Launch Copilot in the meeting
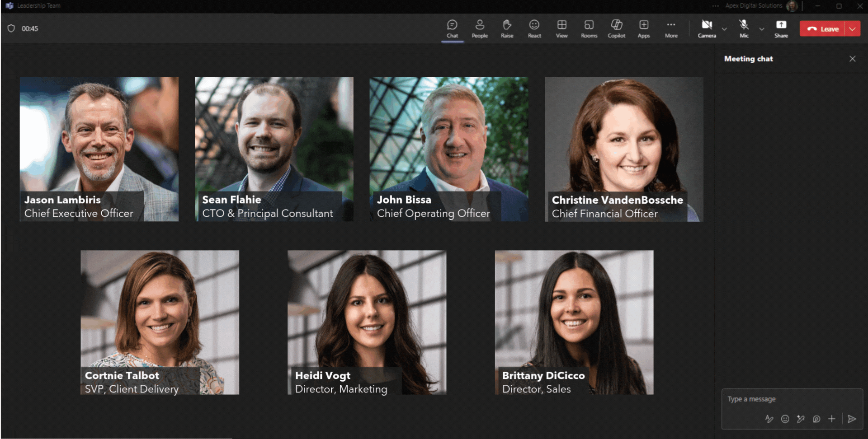Screen dimensions: 868x439 point(616,28)
